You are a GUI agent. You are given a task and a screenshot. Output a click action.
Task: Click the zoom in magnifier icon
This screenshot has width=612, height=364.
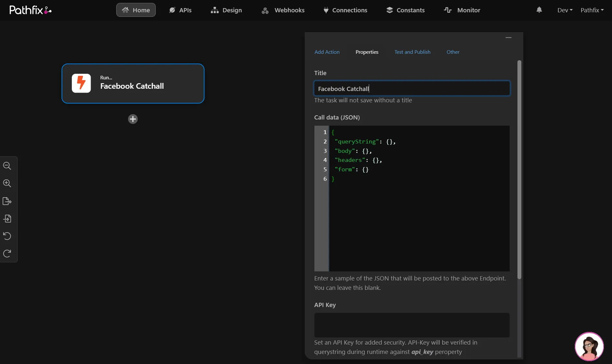[x=7, y=183]
